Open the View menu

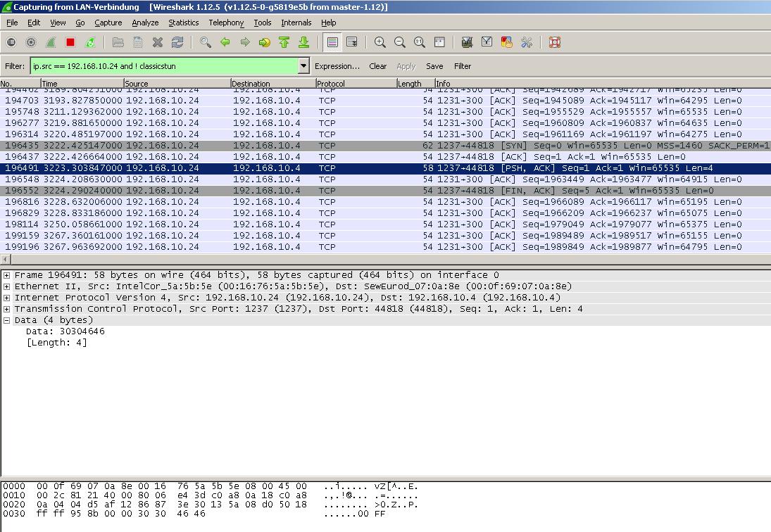tap(58, 23)
